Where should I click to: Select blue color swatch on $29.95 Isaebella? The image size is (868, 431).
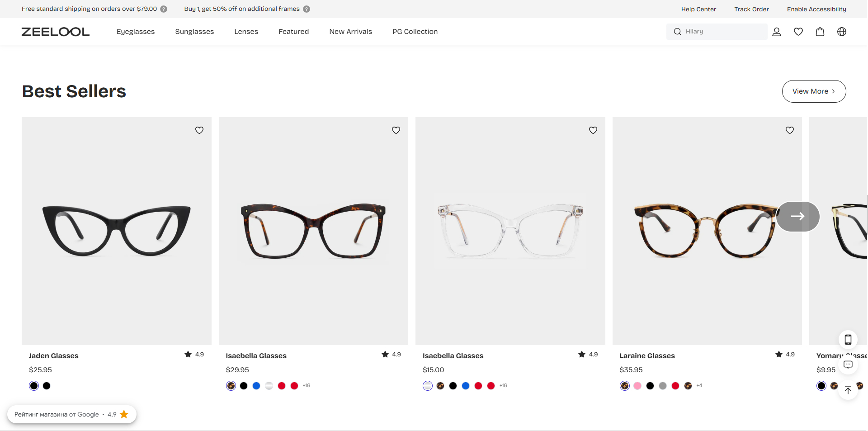tap(256, 386)
